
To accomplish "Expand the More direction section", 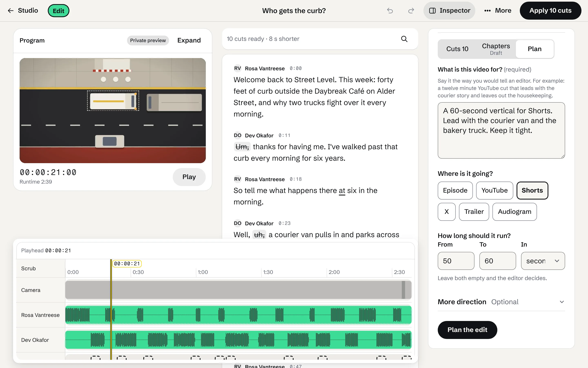I will coord(501,302).
